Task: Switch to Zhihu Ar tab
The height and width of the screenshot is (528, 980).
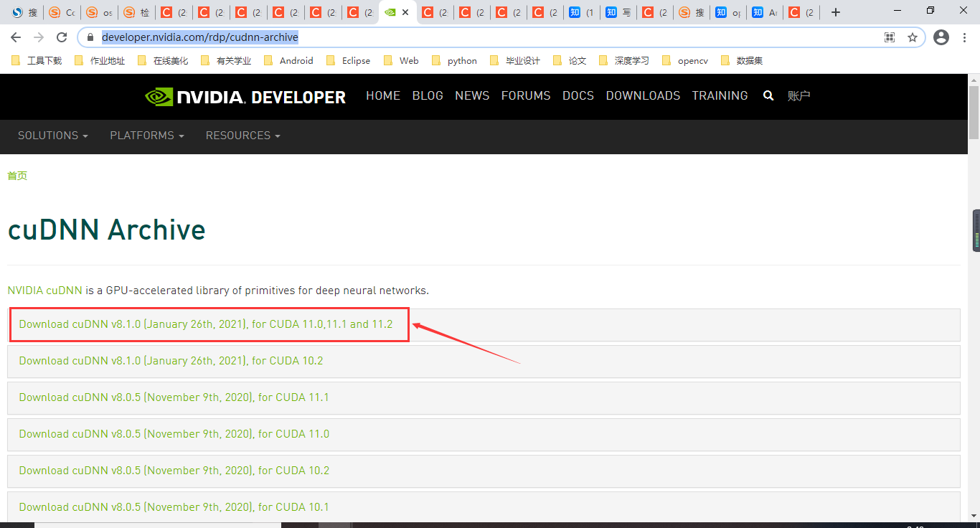Action: 765,12
